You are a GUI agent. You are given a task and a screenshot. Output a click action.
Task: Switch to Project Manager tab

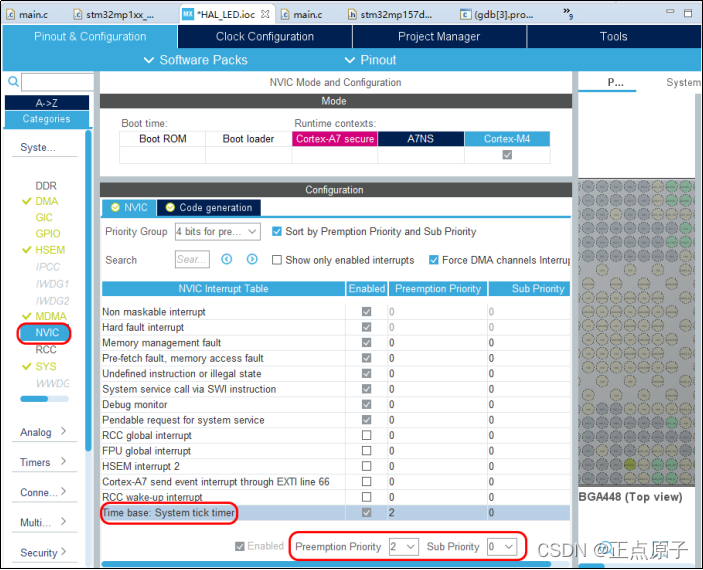(x=439, y=36)
